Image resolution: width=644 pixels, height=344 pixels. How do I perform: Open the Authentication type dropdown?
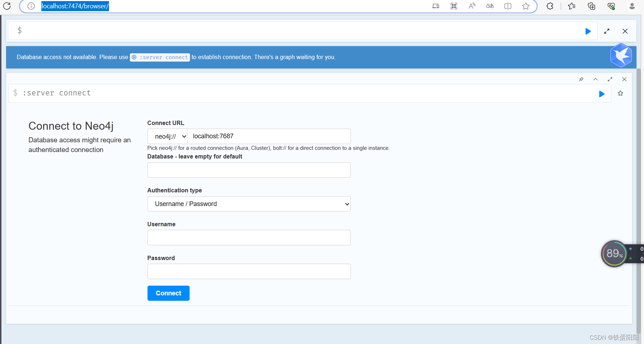pyautogui.click(x=249, y=204)
